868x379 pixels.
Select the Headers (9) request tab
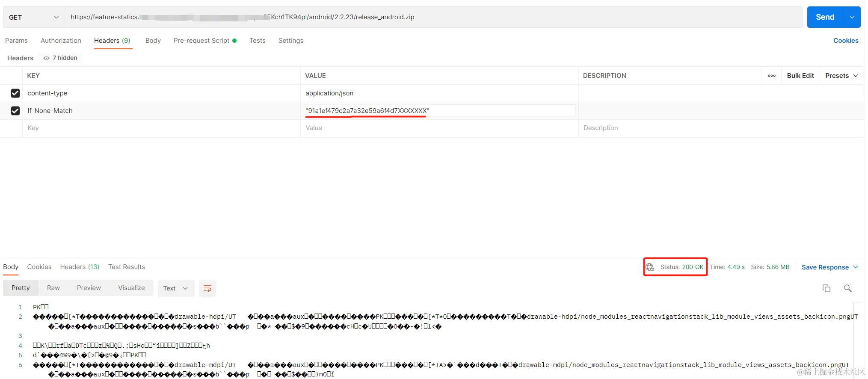(112, 41)
